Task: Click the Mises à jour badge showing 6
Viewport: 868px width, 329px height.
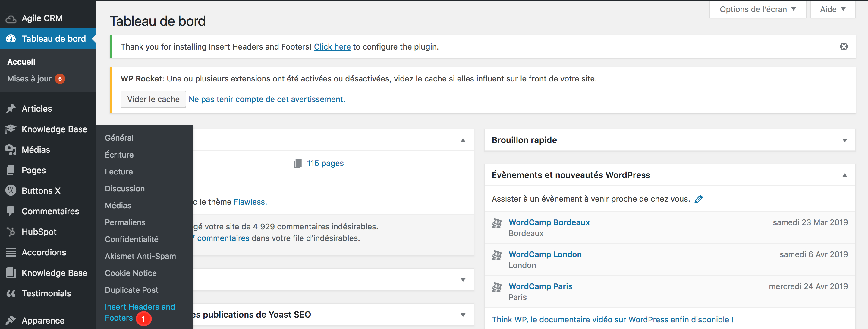Action: click(x=60, y=79)
